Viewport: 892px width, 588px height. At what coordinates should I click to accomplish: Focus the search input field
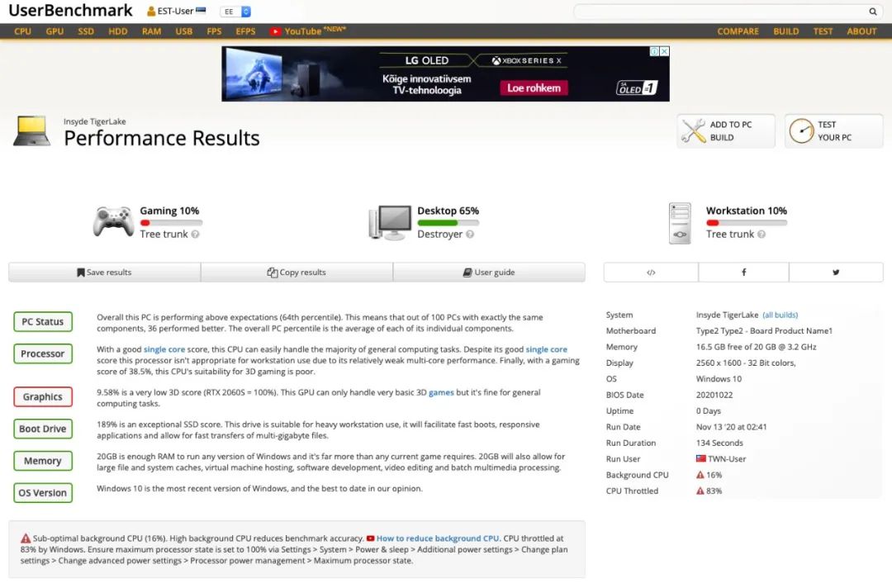(x=719, y=12)
